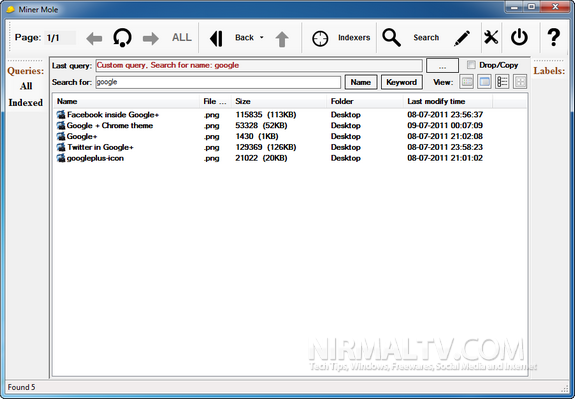Screen dimensions: 575x399
Task: Go to previous page with left arrow
Action: (94, 38)
